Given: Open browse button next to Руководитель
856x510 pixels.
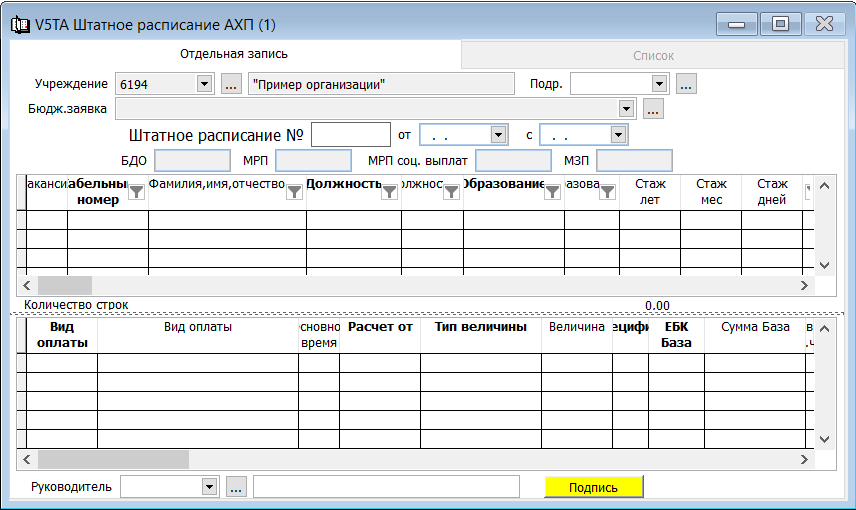Looking at the screenshot, I should point(236,487).
